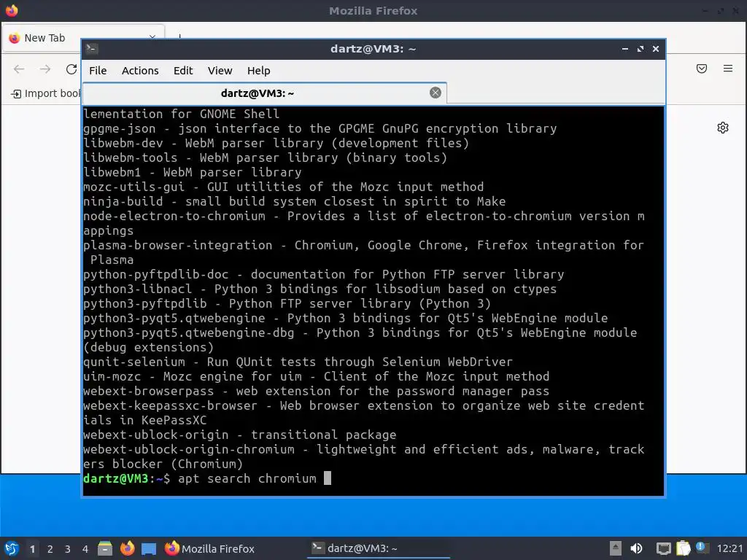This screenshot has width=747, height=560.
Task: Switch to workspace 4
Action: click(85, 549)
